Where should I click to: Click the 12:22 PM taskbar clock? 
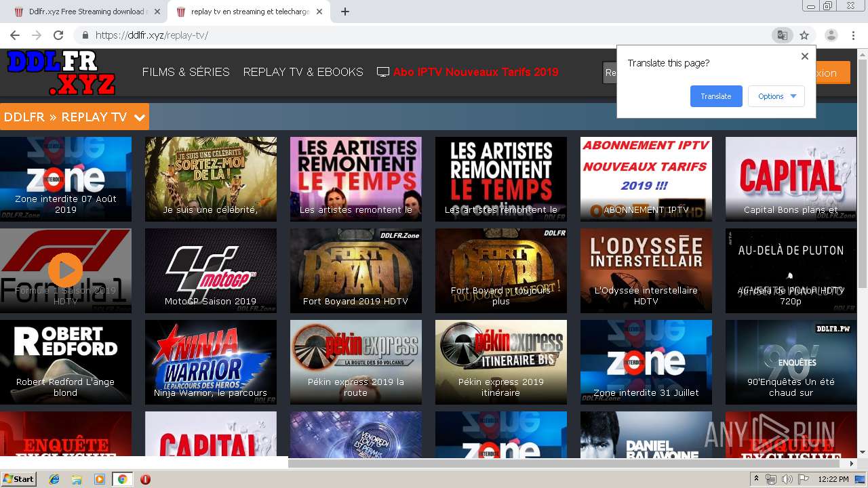click(x=833, y=479)
